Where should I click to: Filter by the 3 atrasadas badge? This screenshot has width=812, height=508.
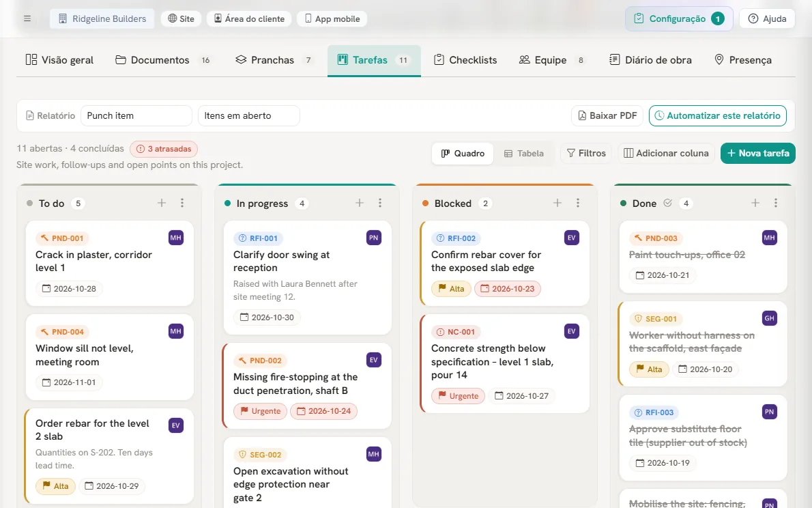pos(164,149)
